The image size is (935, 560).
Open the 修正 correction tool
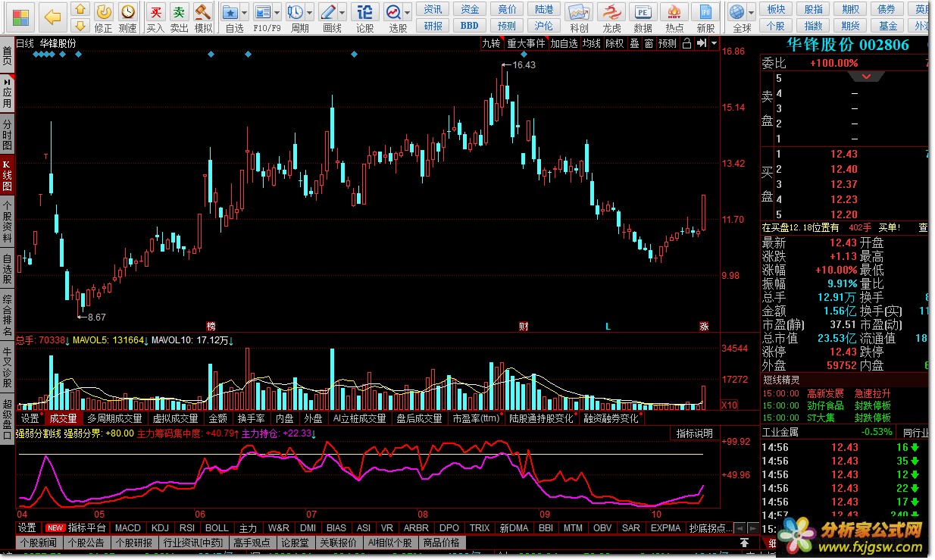[104, 18]
